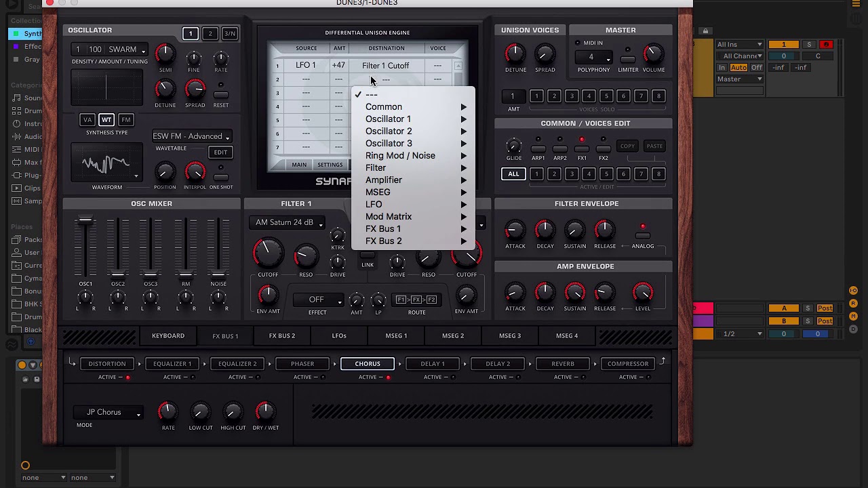This screenshot has height=488, width=868.
Task: Open the MIDI Effects category in Ableton's browser
Action: tap(27, 149)
